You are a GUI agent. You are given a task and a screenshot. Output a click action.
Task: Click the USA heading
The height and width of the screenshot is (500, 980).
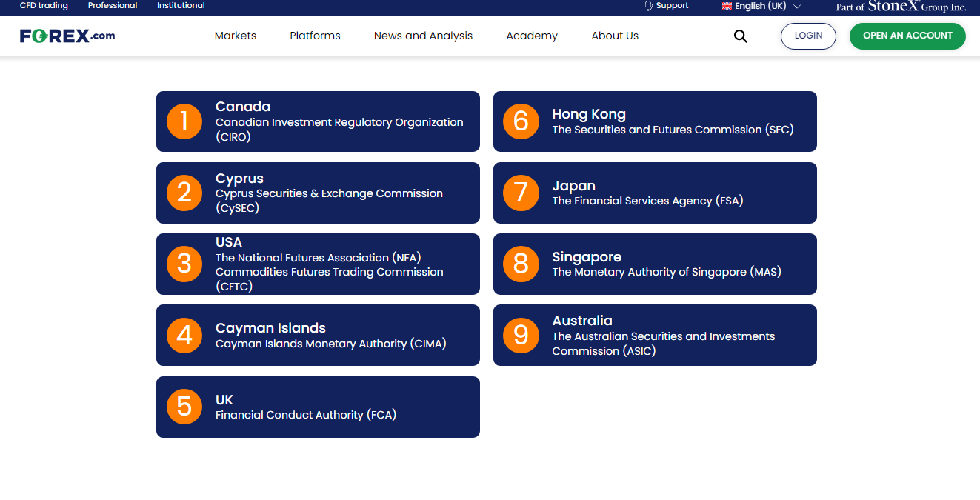(229, 242)
